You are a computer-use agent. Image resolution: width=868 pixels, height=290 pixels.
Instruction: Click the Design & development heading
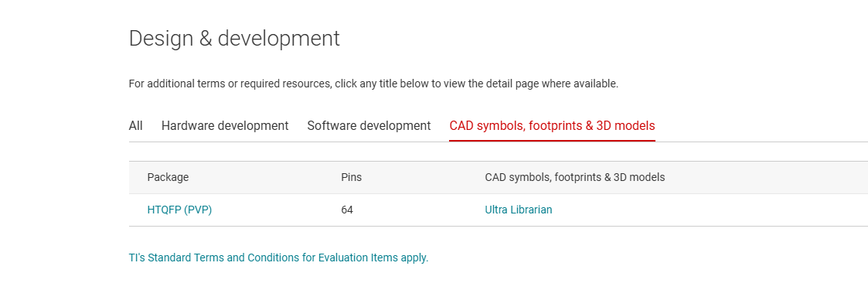tap(234, 39)
